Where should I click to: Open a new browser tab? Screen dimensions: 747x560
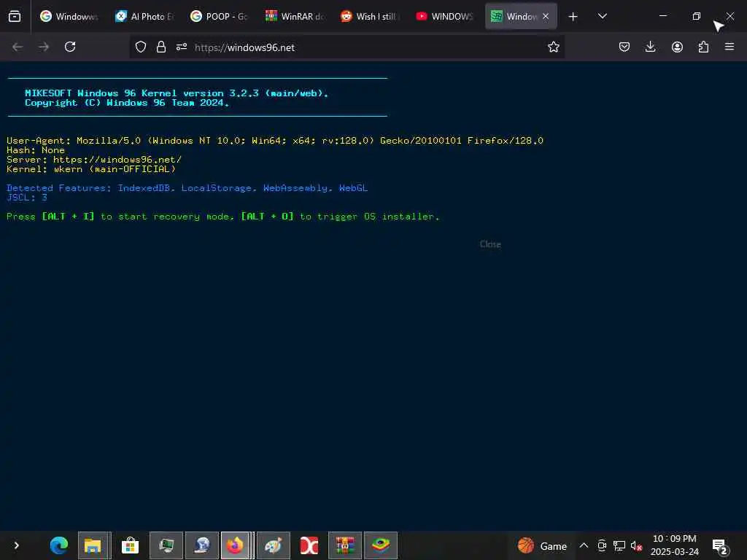click(x=573, y=17)
